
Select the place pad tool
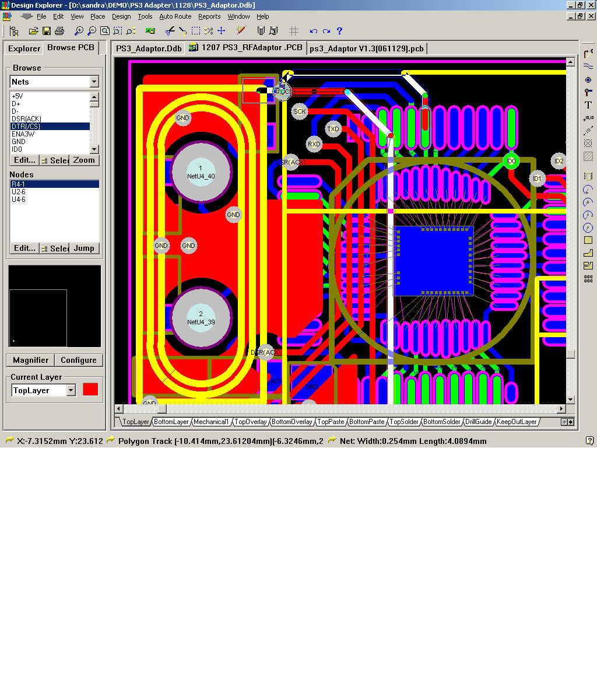pos(588,79)
